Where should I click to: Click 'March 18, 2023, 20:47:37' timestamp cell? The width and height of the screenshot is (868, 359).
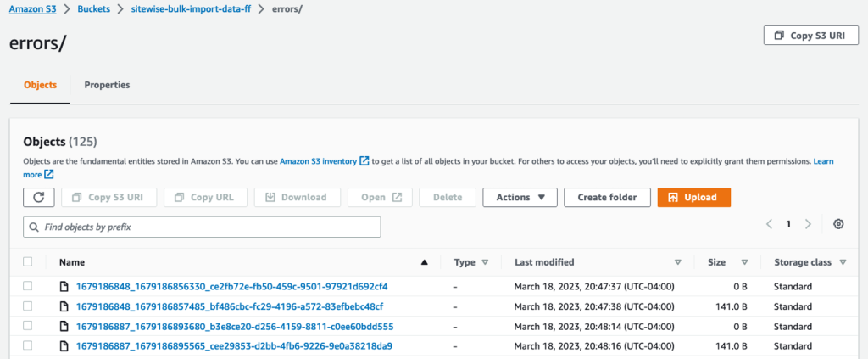click(594, 287)
